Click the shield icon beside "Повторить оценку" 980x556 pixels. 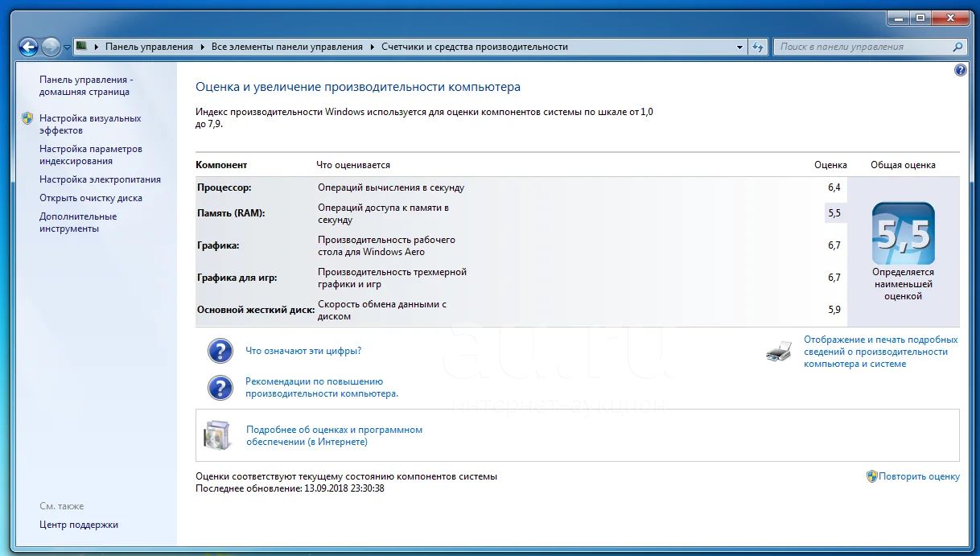click(871, 476)
